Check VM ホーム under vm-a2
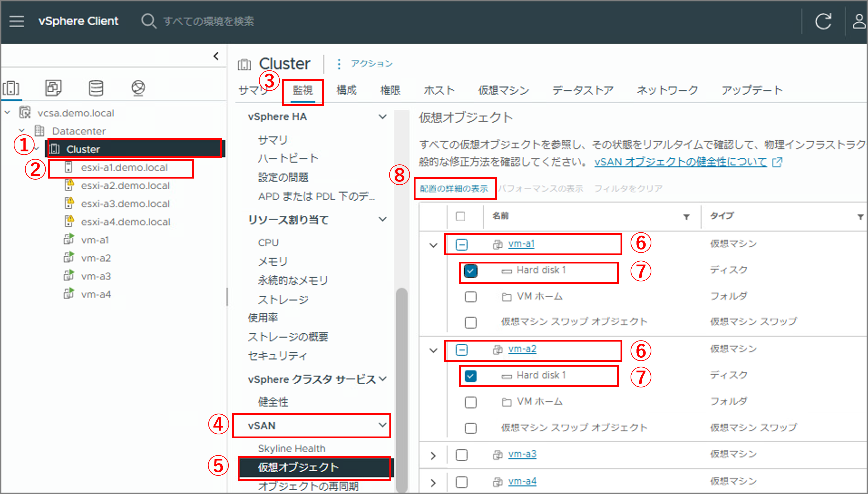Screen dimensions: 868x494 coord(470,402)
